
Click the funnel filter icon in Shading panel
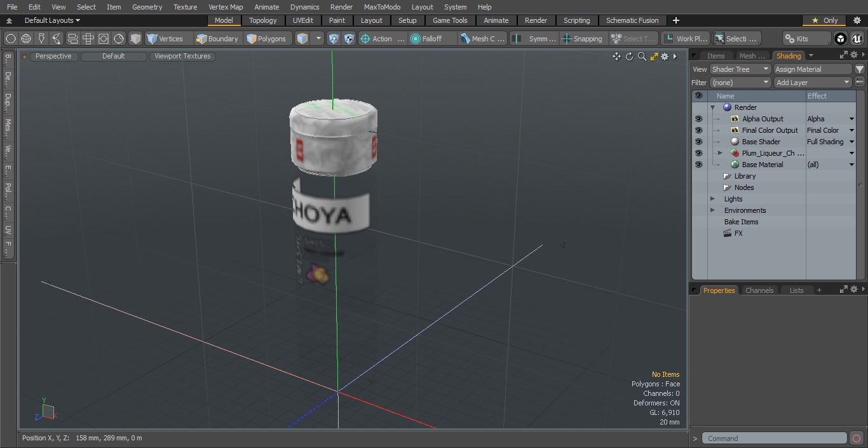pyautogui.click(x=859, y=69)
